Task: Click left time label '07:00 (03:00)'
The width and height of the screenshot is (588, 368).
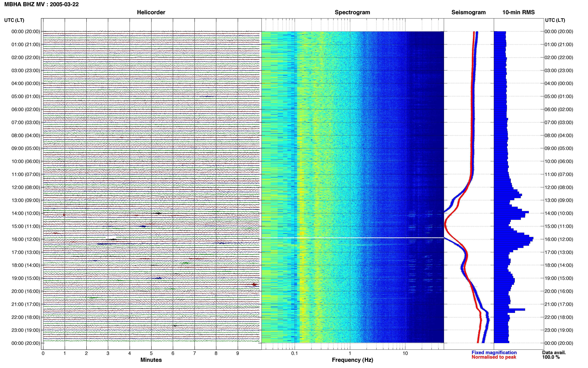Action: (x=26, y=122)
